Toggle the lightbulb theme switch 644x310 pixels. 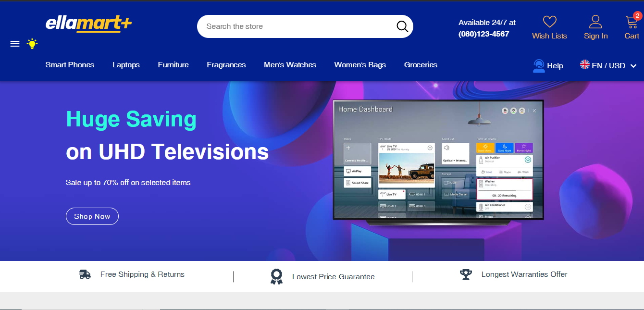pos(32,44)
